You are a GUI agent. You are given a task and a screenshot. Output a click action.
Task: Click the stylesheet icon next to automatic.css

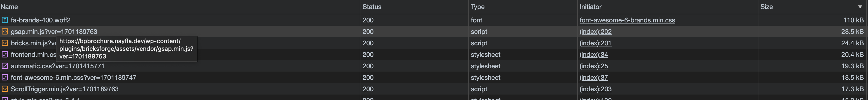[x=5, y=66]
